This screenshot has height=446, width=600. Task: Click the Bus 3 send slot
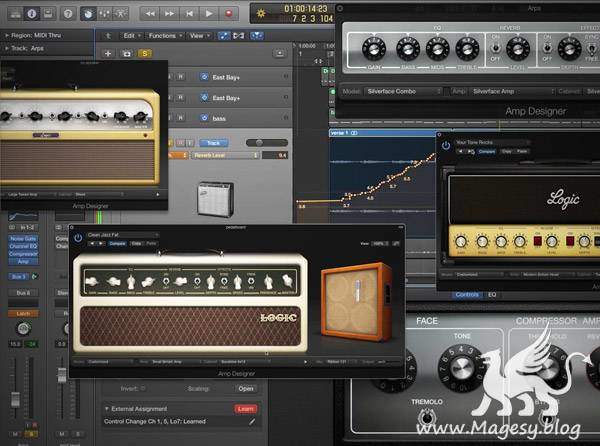pyautogui.click(x=18, y=276)
